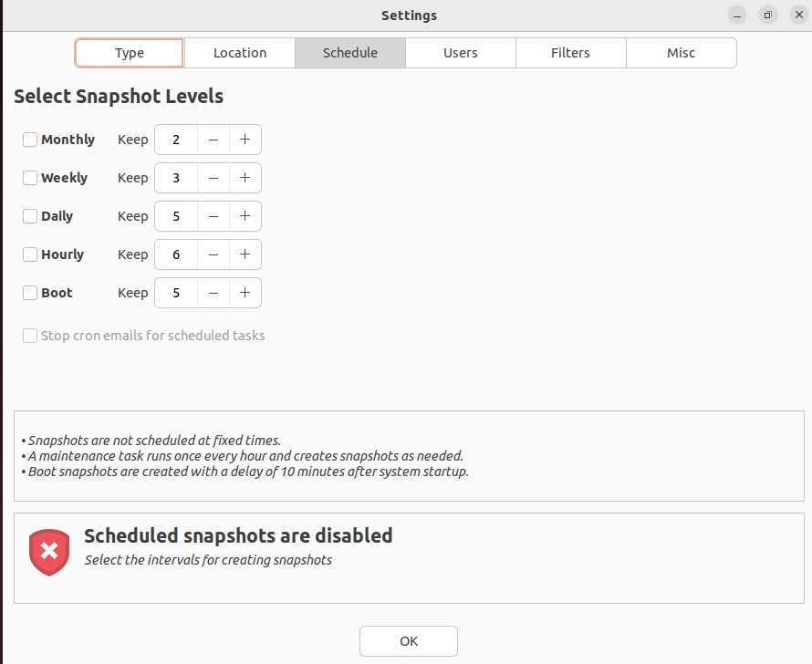Increase Boot keep count with plus
The height and width of the screenshot is (664, 812).
[245, 293]
